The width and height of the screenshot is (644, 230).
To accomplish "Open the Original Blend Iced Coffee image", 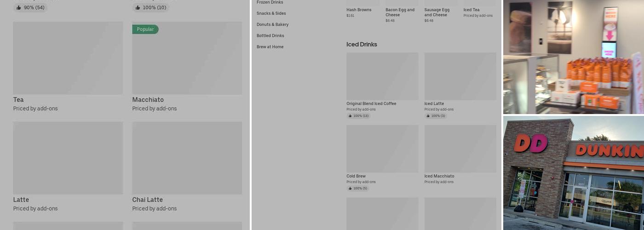I will [382, 76].
